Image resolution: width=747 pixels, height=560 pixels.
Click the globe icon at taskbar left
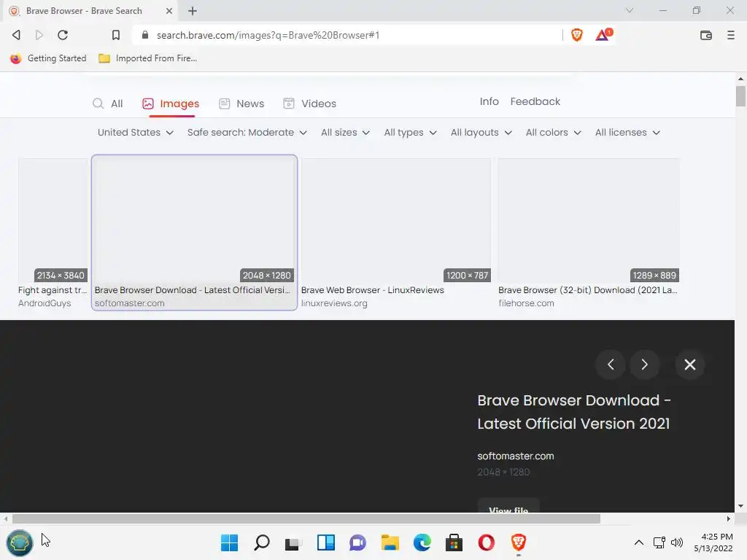point(20,542)
